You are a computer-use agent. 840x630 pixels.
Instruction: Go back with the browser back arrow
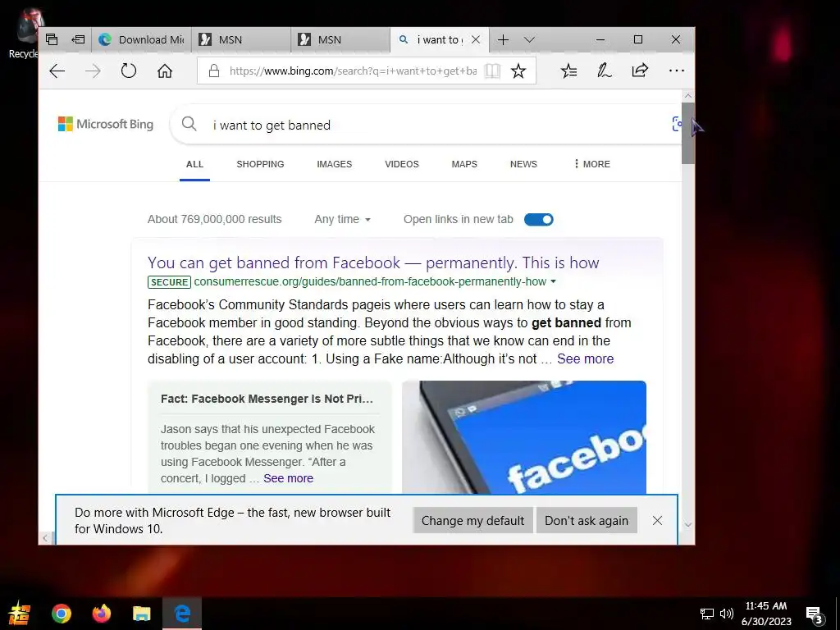(x=57, y=71)
